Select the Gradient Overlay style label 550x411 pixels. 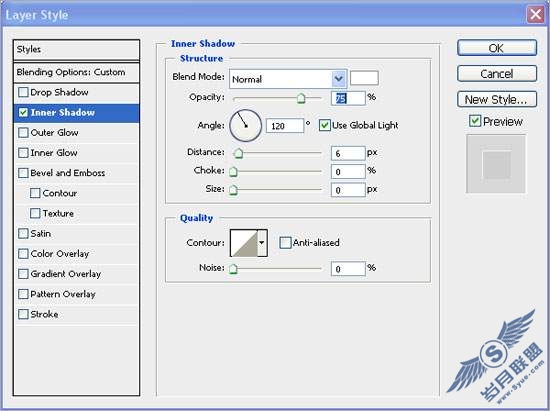(x=66, y=274)
